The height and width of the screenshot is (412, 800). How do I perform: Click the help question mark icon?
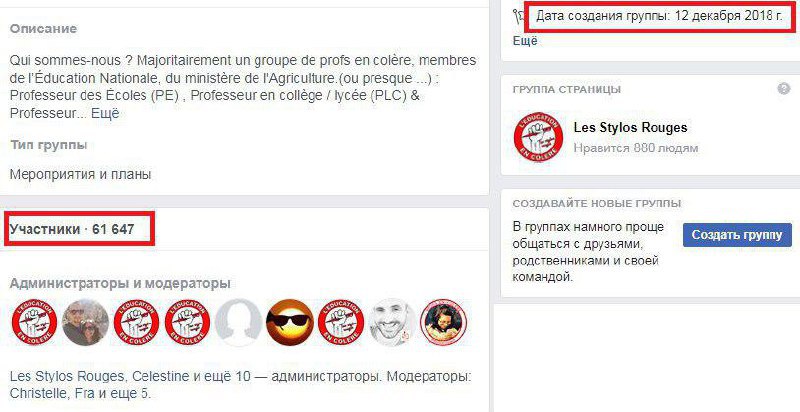tap(783, 89)
